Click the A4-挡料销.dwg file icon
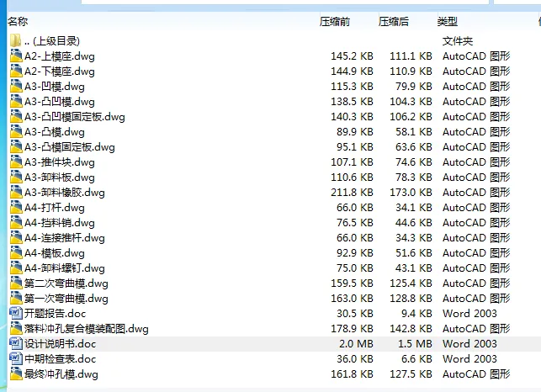 (x=16, y=223)
